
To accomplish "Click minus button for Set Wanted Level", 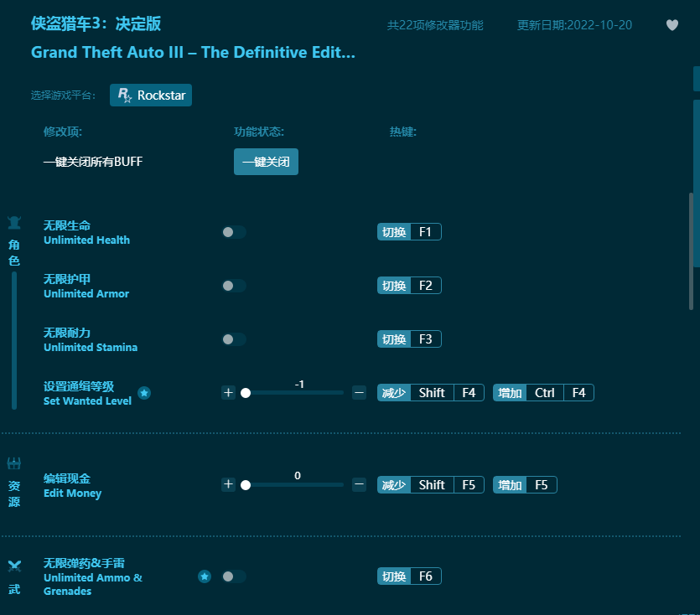I will (359, 393).
